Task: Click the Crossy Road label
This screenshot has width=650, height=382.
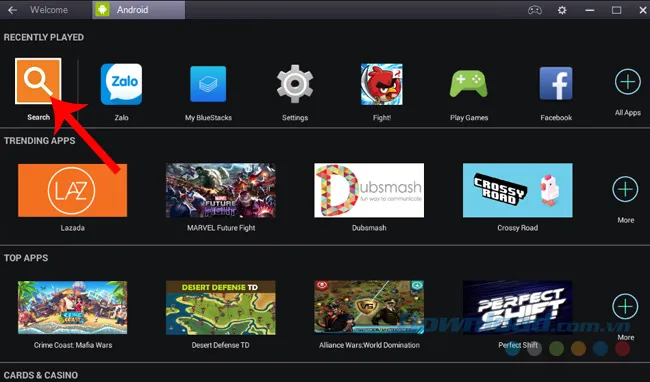Action: (517, 228)
